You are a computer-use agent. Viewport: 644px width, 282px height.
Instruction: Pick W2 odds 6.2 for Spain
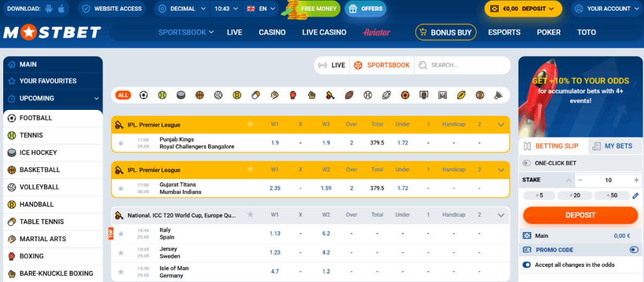point(326,233)
